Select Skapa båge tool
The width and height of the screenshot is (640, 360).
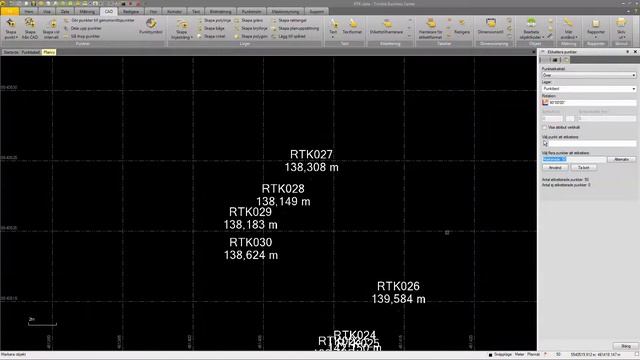[211, 28]
